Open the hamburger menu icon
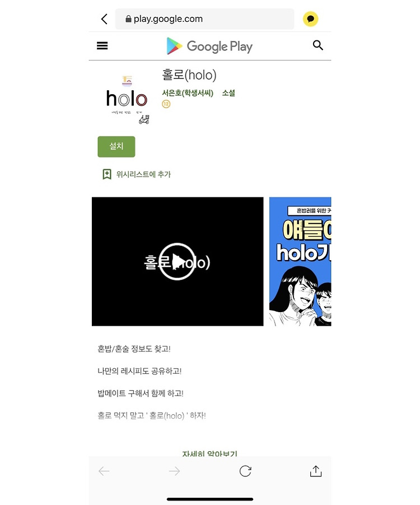The height and width of the screenshot is (505, 420). point(102,46)
